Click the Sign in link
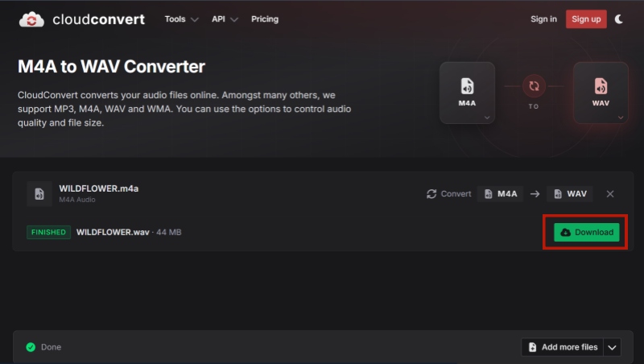 pos(543,19)
